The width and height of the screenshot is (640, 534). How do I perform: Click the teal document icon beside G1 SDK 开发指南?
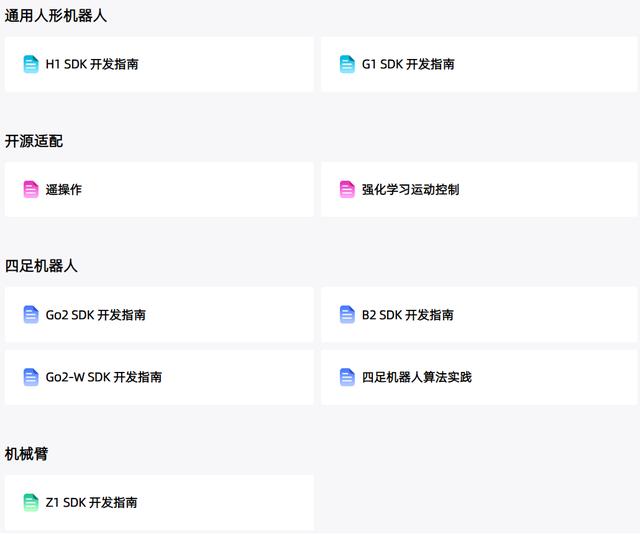[347, 64]
